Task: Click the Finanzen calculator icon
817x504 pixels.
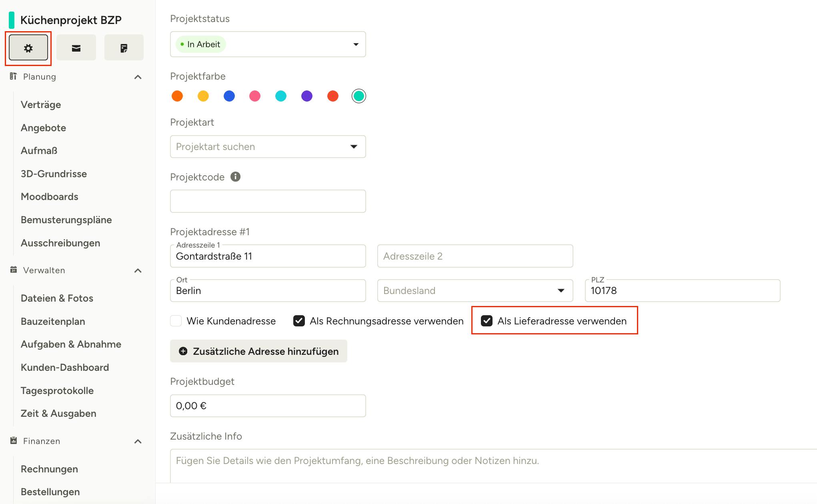Action: [14, 441]
